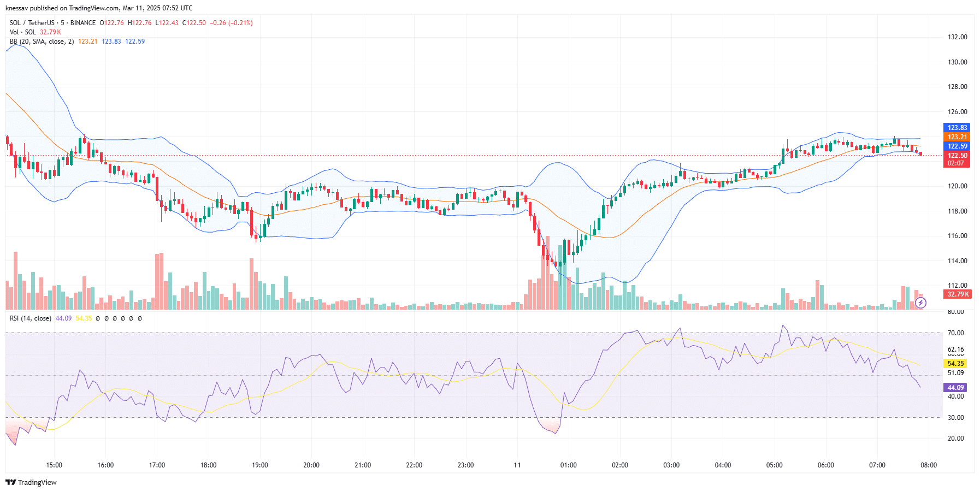Screen dimensions: 980x492
Task: Click the 21:00 time axis label
Action: [x=363, y=465]
